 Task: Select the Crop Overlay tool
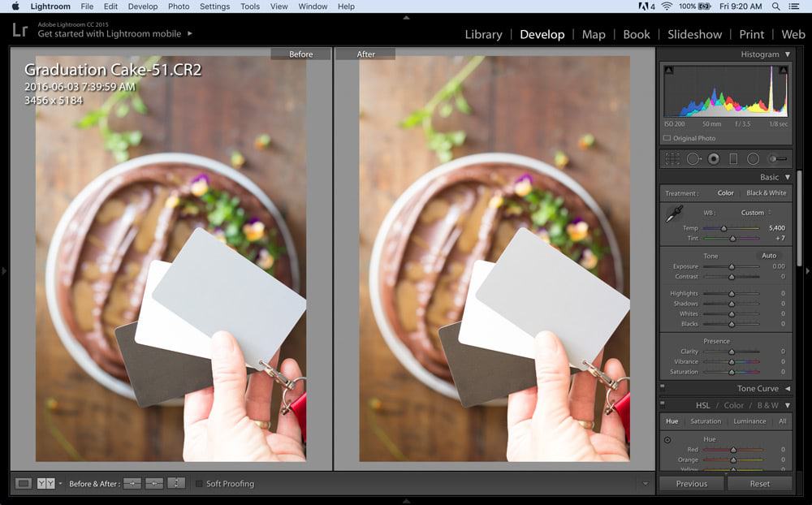pyautogui.click(x=672, y=158)
